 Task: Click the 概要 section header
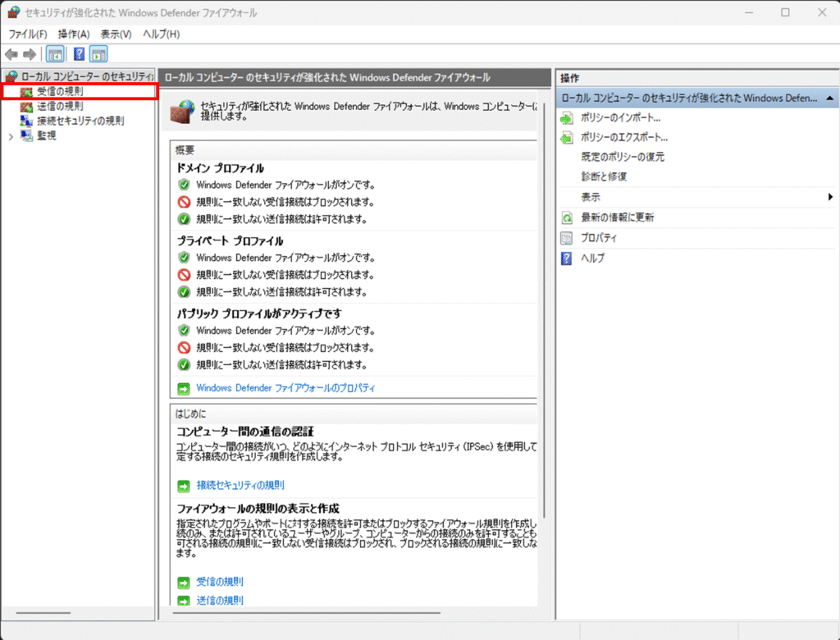tap(185, 151)
